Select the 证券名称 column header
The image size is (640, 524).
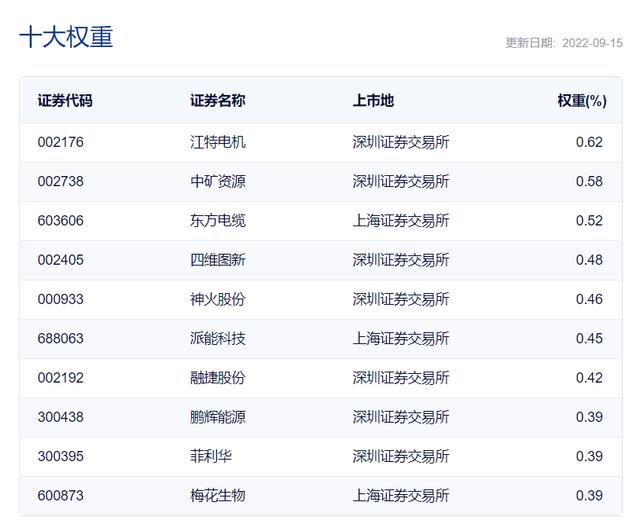pyautogui.click(x=218, y=100)
